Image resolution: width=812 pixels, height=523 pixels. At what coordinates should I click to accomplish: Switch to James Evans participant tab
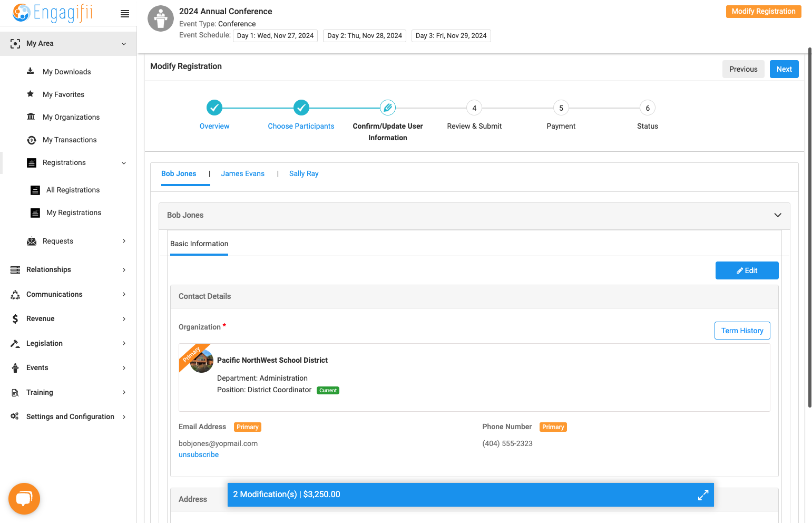pos(243,173)
